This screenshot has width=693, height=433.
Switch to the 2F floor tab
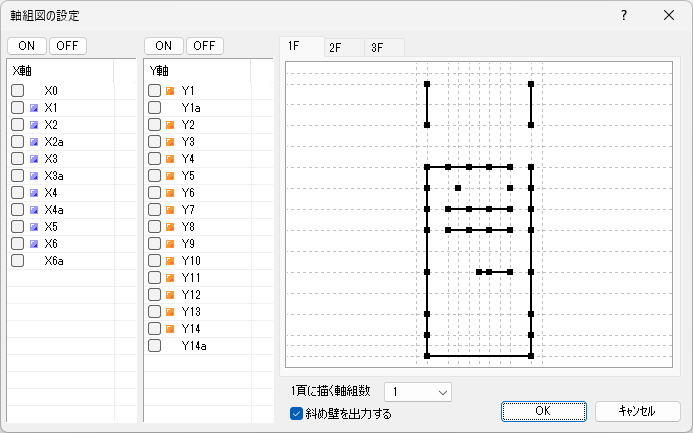[x=335, y=47]
